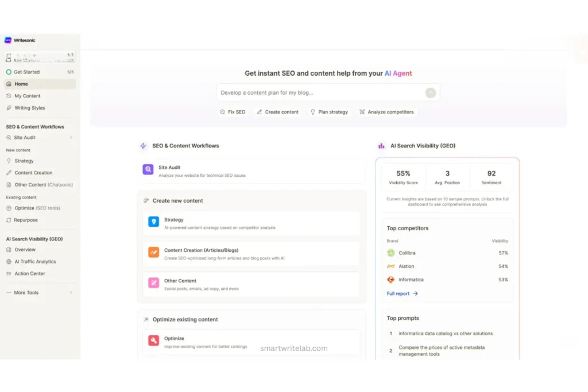The height and width of the screenshot is (392, 588).
Task: Click the 92 Sentiment stat
Action: (492, 177)
